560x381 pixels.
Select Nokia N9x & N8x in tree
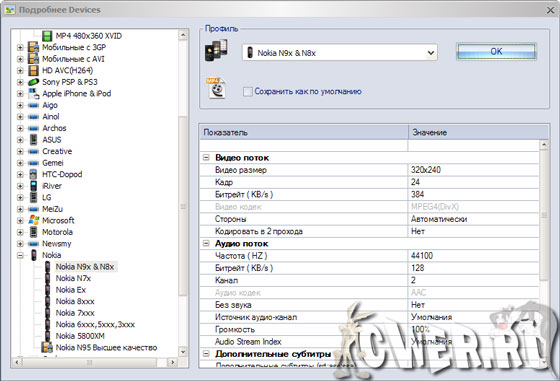(x=85, y=267)
